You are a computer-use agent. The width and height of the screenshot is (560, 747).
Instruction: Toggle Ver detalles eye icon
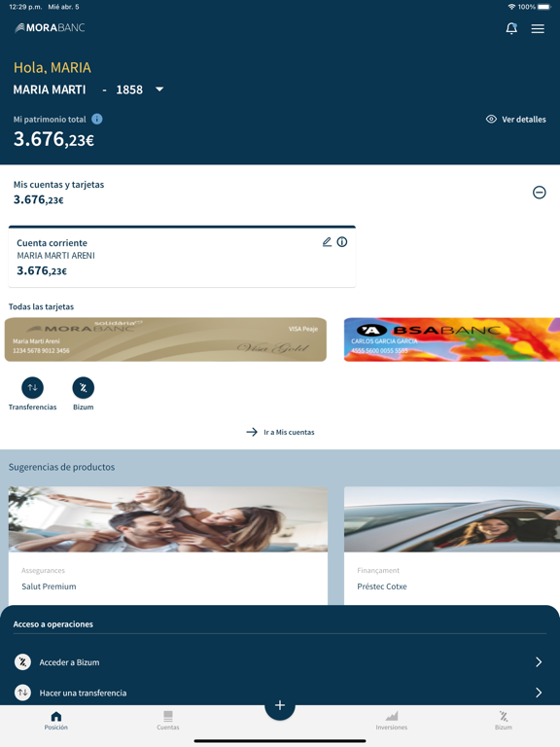coord(491,119)
